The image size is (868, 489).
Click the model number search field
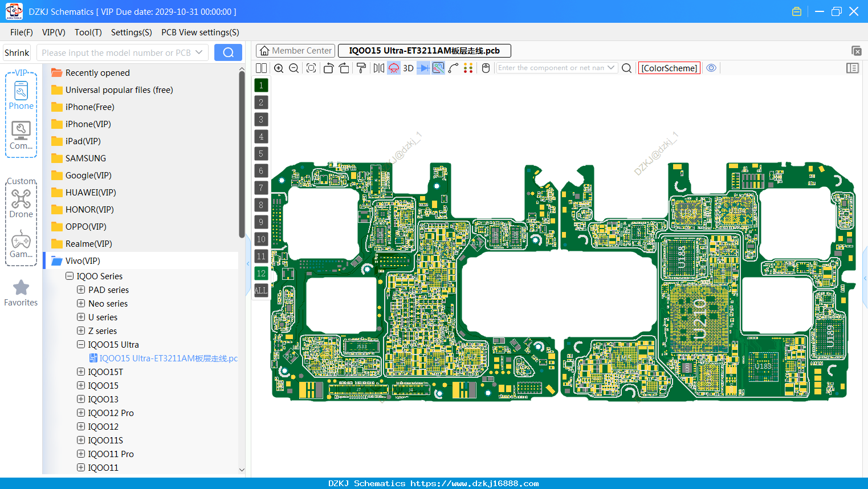(x=116, y=52)
